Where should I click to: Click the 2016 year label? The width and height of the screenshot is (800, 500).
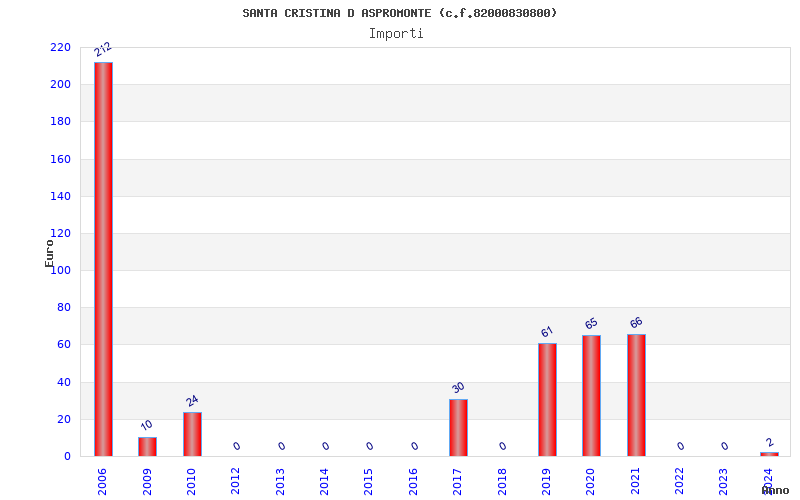coord(413,482)
